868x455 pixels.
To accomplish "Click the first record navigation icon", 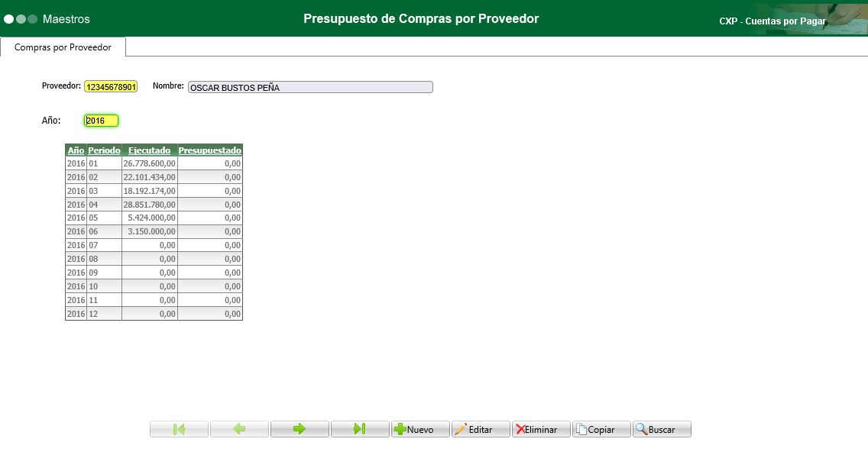I will tap(179, 428).
